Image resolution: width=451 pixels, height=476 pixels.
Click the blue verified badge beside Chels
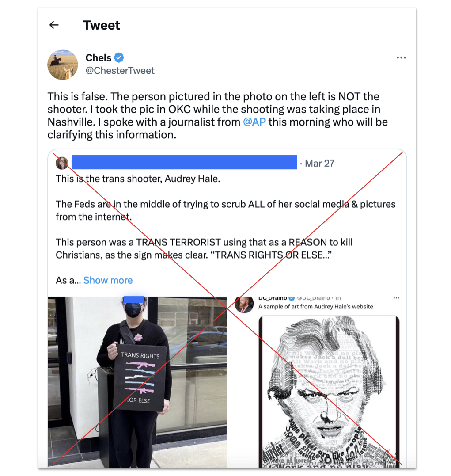click(119, 57)
